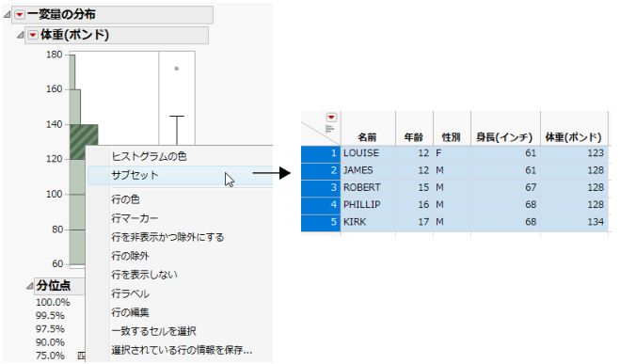
Task: Click the 75.0% quantile row
Action: pyautogui.click(x=50, y=356)
